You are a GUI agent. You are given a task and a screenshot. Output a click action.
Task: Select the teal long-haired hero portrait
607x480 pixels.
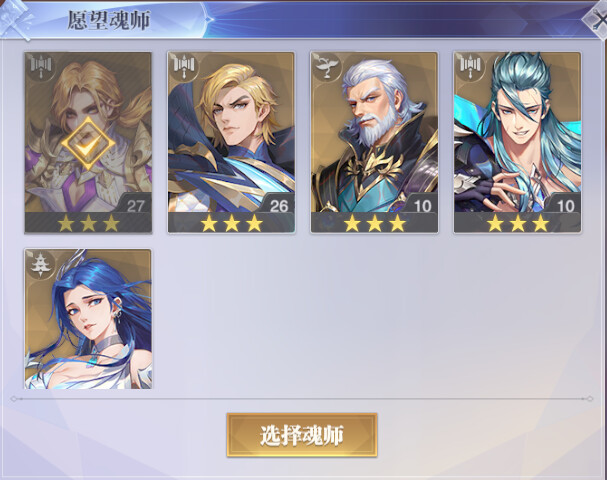coord(517,133)
